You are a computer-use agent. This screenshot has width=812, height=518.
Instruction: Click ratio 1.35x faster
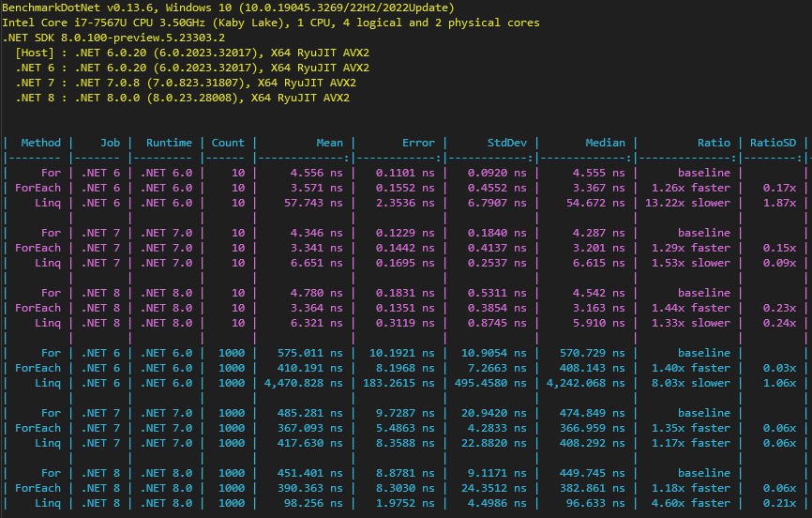pyautogui.click(x=691, y=428)
